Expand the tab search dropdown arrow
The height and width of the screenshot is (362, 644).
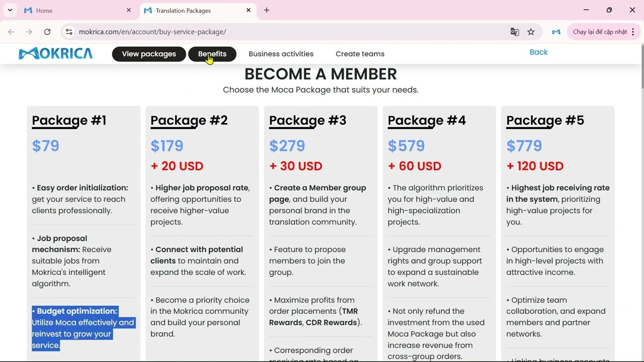pyautogui.click(x=10, y=10)
